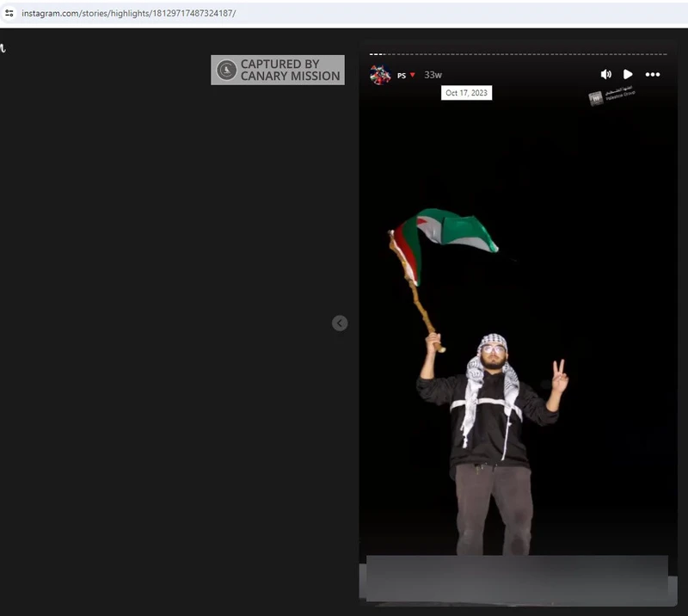Click the empty dark area left of story
This screenshot has width=688, height=616.
pos(172,344)
